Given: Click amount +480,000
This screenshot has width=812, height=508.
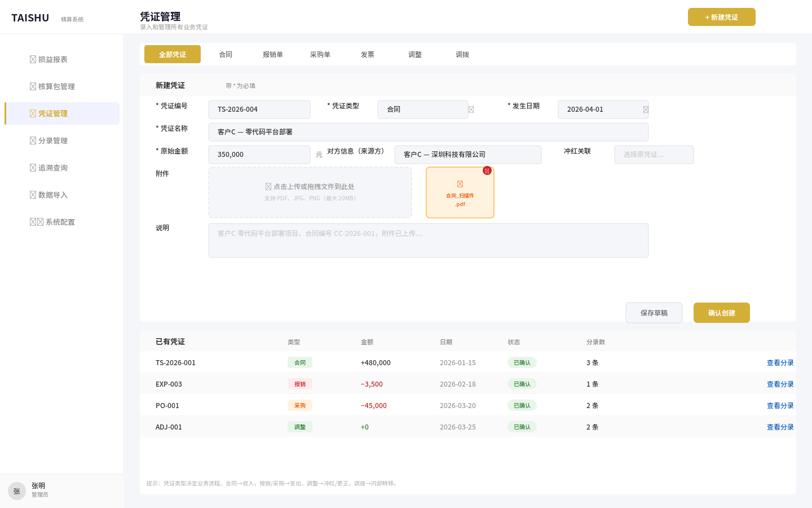Looking at the screenshot, I should coord(376,363).
